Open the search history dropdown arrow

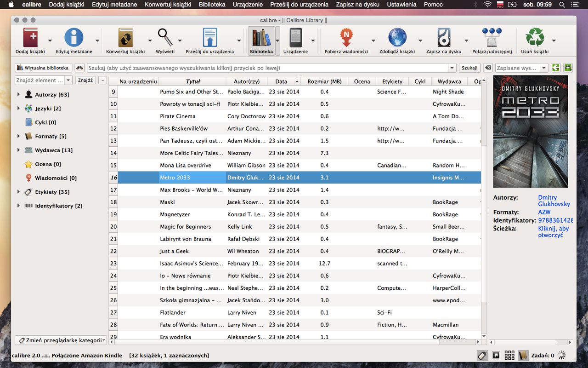[452, 68]
